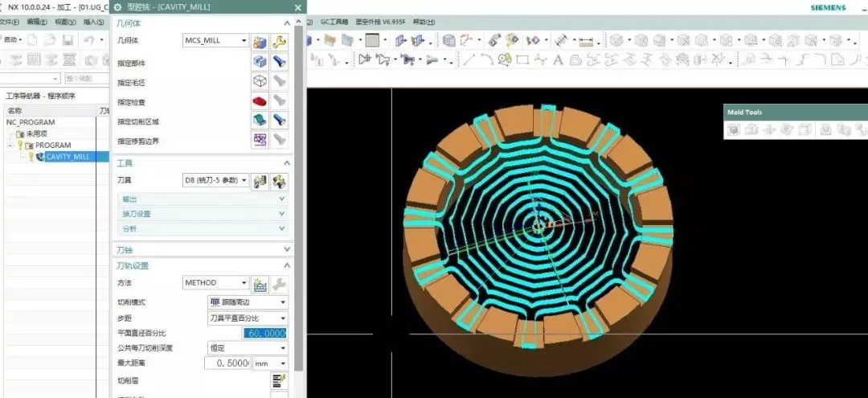Click the specify check body red icon
868x398 pixels.
(260, 101)
